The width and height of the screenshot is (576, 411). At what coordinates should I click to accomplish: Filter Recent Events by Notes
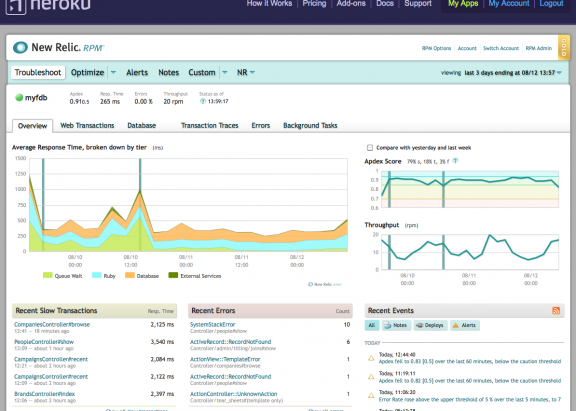tap(395, 325)
